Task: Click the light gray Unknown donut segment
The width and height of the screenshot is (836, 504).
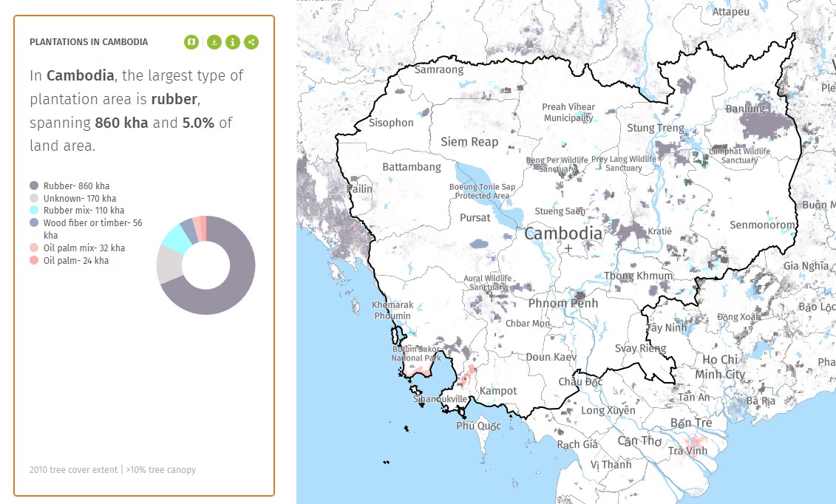Action: (169, 267)
